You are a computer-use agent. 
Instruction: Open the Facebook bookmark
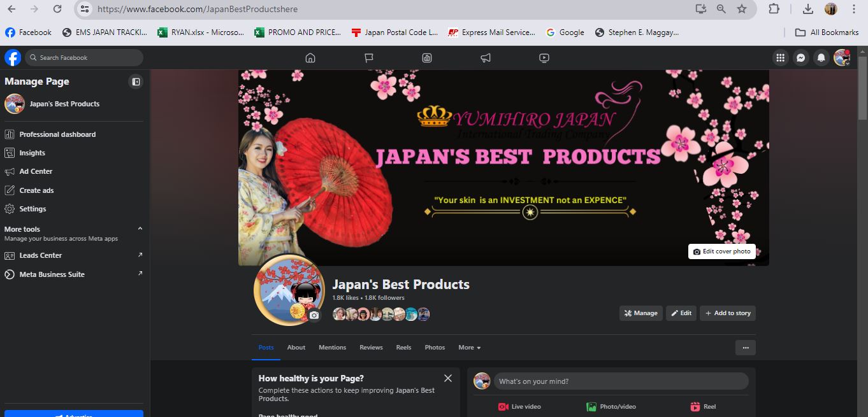point(28,32)
